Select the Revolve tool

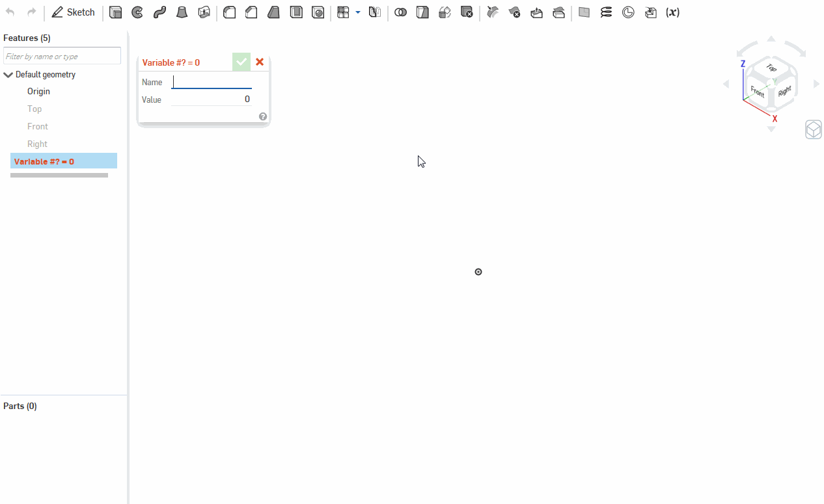[137, 12]
